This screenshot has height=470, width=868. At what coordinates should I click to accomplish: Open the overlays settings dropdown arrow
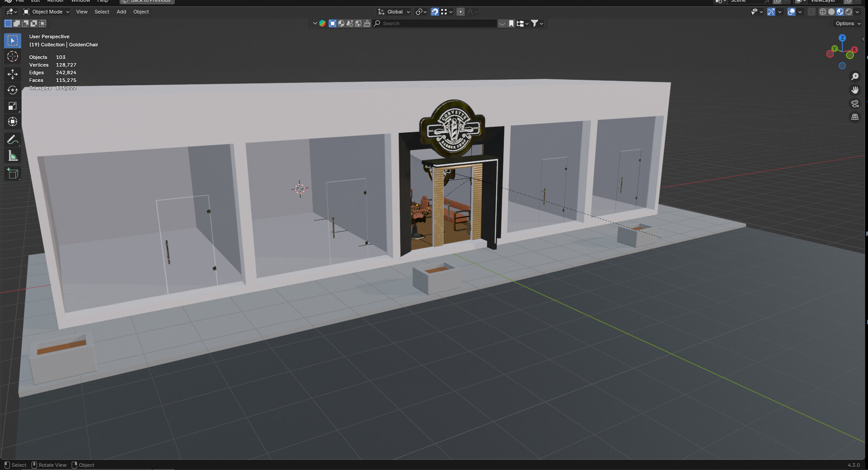(800, 12)
